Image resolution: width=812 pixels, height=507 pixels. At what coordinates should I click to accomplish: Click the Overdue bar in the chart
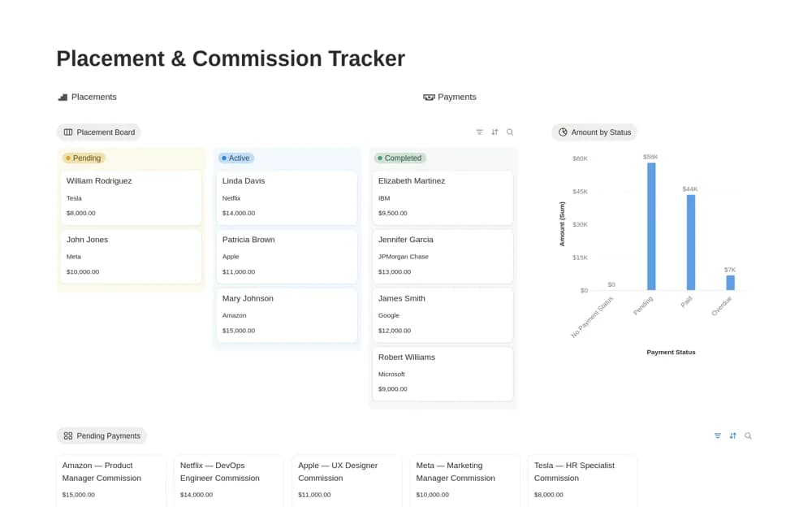point(730,283)
